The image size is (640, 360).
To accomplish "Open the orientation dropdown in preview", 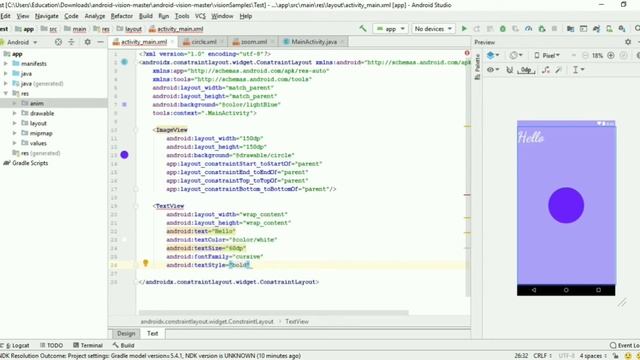I will [x=516, y=56].
